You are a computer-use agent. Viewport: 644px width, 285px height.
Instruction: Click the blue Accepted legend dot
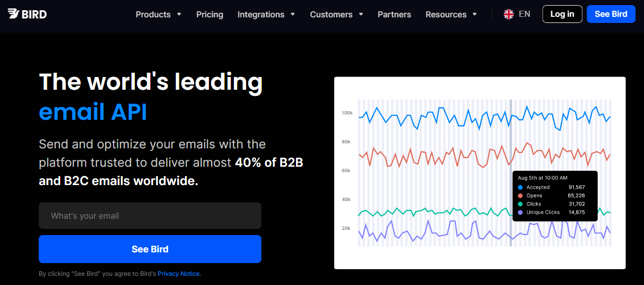[520, 188]
